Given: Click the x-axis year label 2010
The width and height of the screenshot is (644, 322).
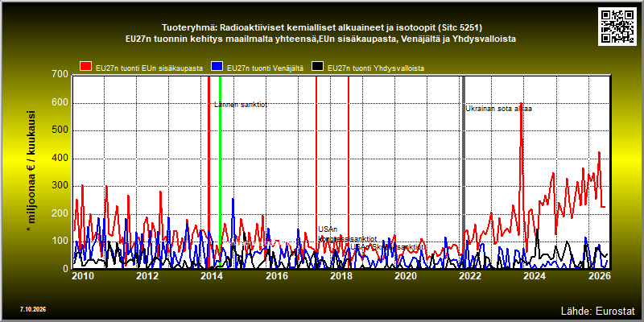Looking at the screenshot, I should pyautogui.click(x=84, y=276).
